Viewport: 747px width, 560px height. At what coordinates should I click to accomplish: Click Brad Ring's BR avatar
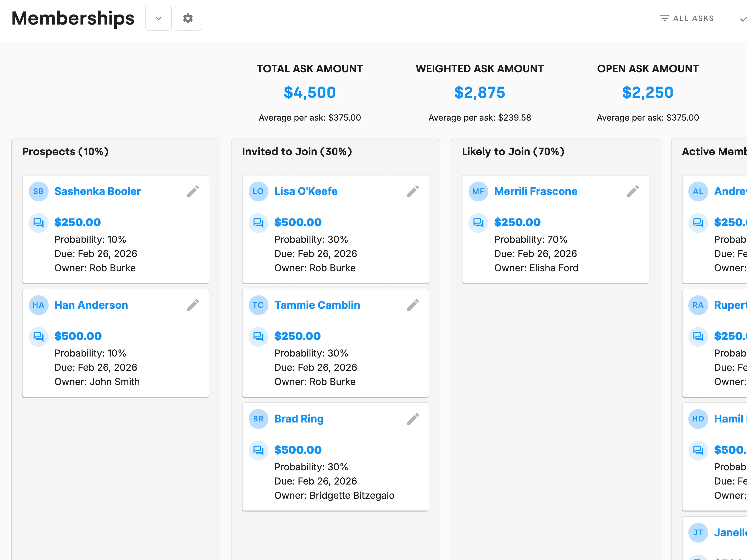258,419
